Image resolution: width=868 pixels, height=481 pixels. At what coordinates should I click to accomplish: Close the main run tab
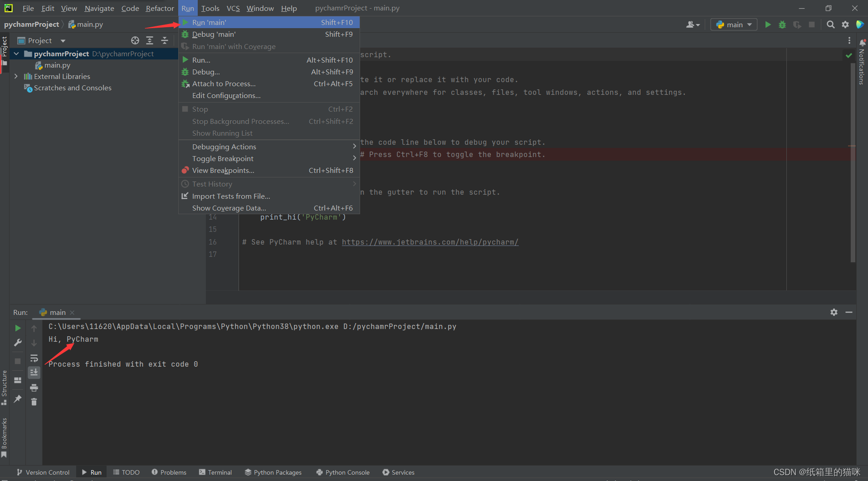click(72, 313)
